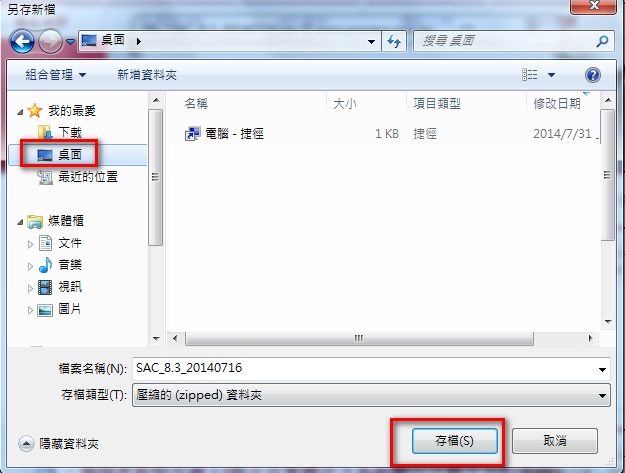625x473 pixels.
Task: Expand the 音樂 library node
Action: 30,266
